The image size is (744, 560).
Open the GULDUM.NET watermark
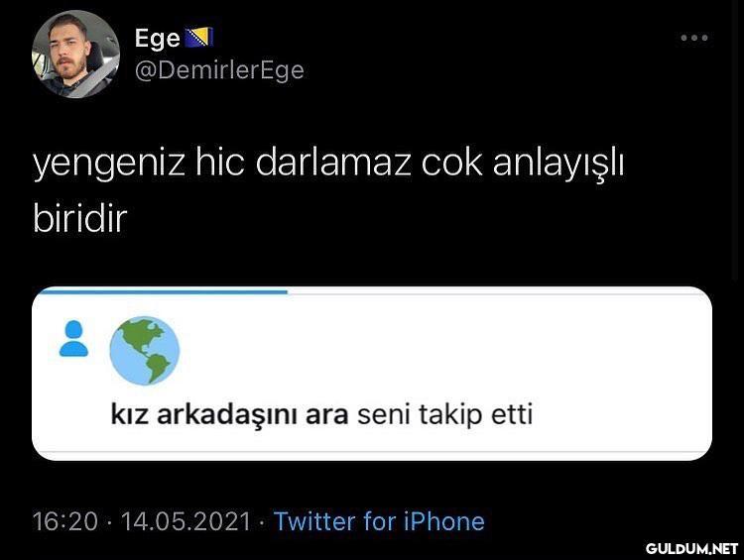tap(692, 549)
